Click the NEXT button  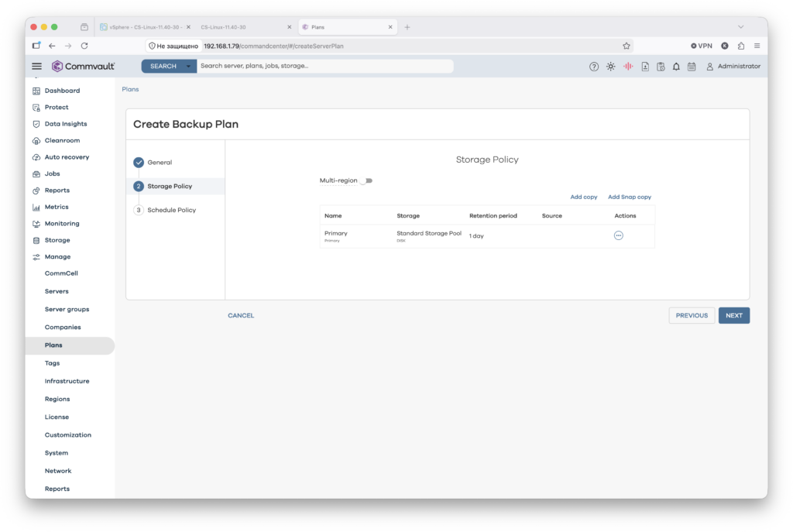click(x=734, y=315)
